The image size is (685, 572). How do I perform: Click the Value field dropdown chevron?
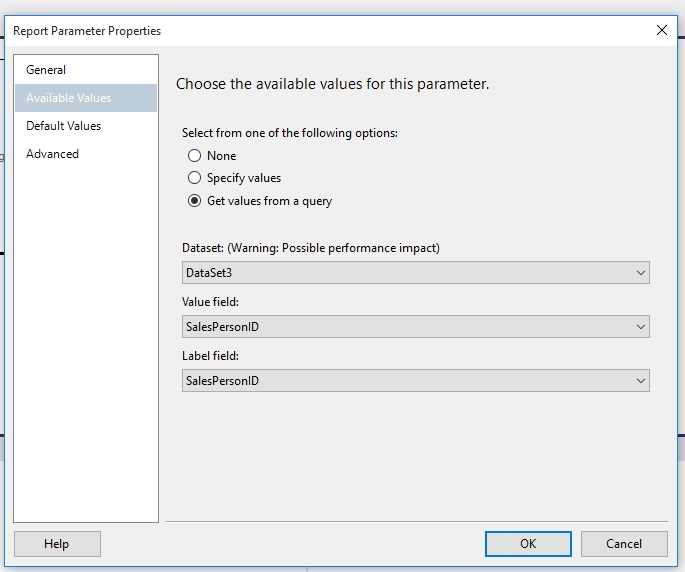pos(640,327)
